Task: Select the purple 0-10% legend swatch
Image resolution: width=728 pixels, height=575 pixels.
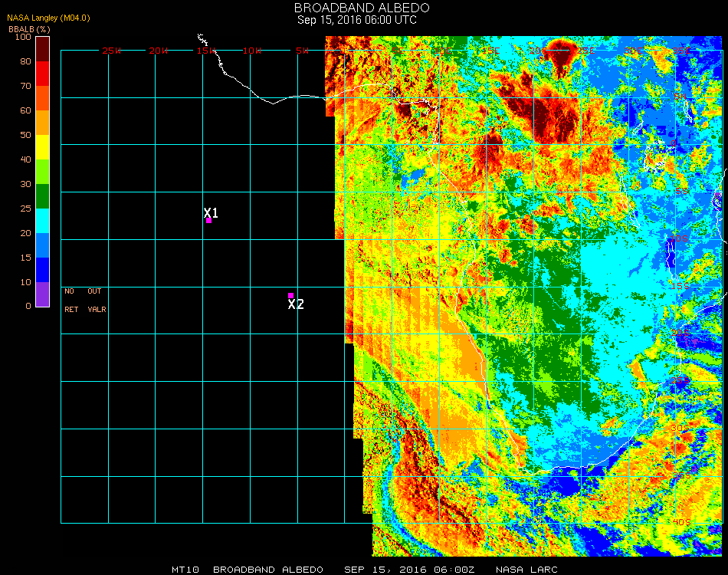Action: pos(43,294)
